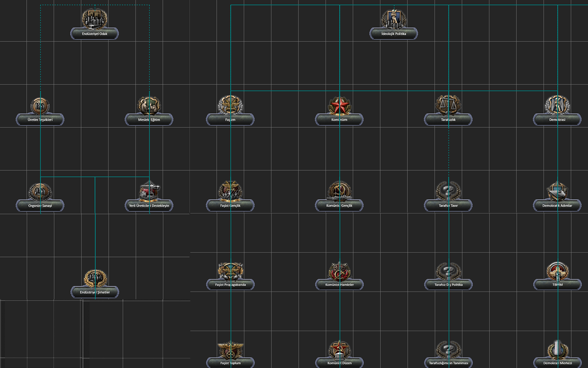Image resolution: width=588 pixels, height=368 pixels.
Task: Click the Tarafsızlığımızın Tanınması label
Action: 448,363
